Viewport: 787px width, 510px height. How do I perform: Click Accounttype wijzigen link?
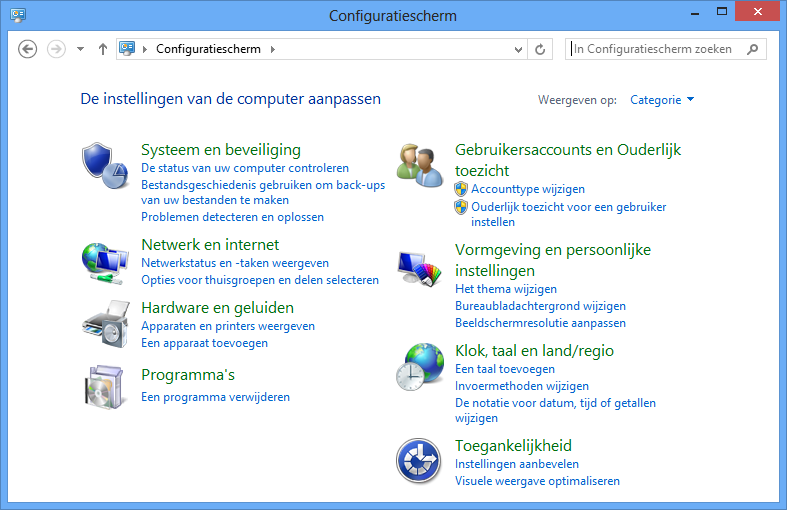[528, 189]
